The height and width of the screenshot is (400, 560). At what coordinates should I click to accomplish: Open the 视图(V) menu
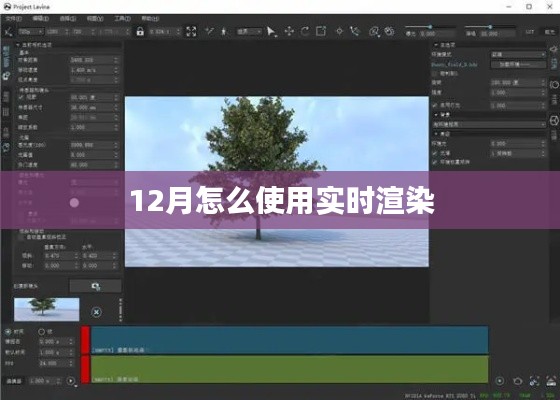coord(95,18)
